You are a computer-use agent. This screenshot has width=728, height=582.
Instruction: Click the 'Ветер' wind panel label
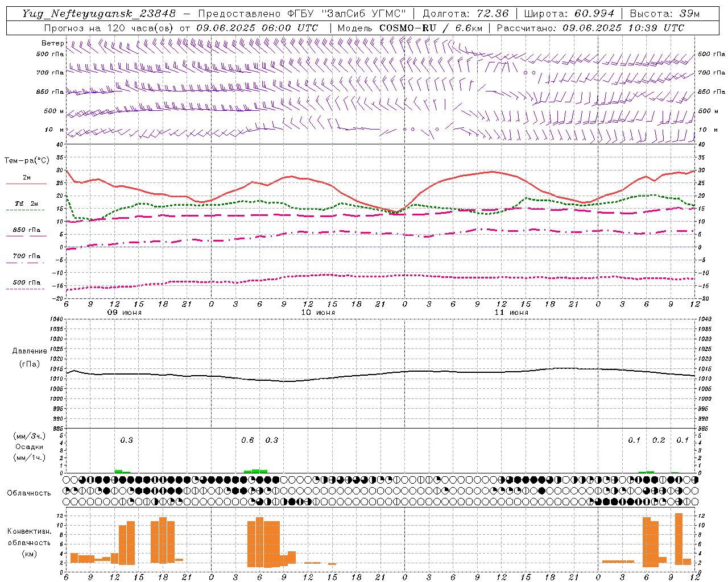[x=52, y=43]
